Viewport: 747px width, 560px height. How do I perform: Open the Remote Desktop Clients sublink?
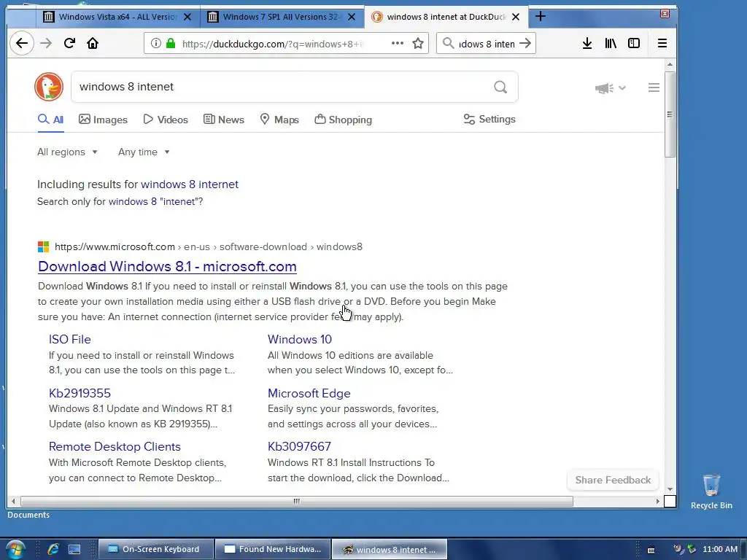[115, 446]
